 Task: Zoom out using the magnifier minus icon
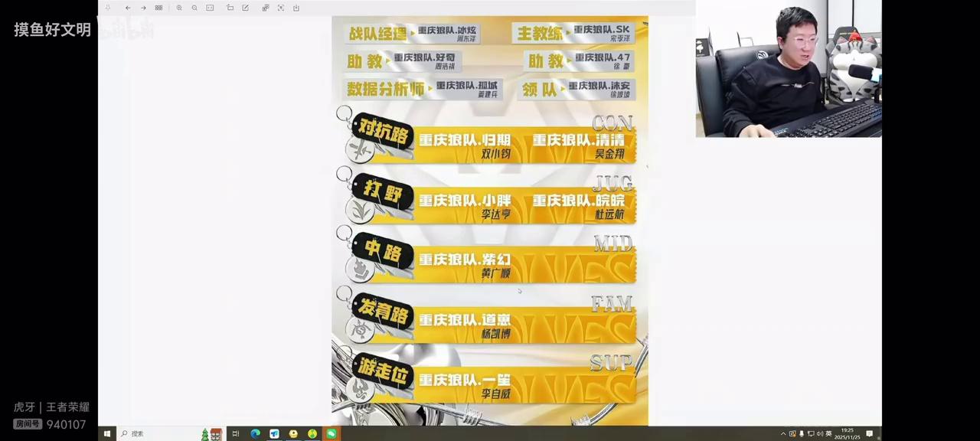(194, 8)
